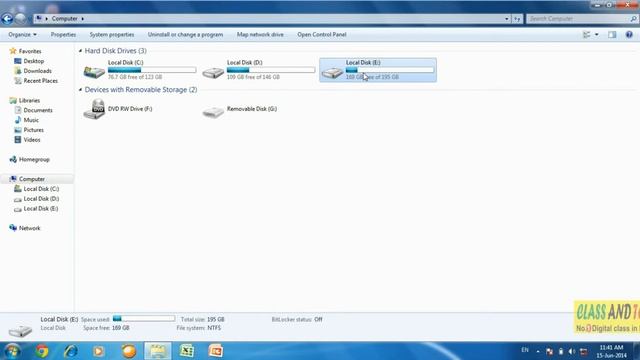
Task: Open Local Disk (E:) in sidebar tree
Action: click(41, 209)
